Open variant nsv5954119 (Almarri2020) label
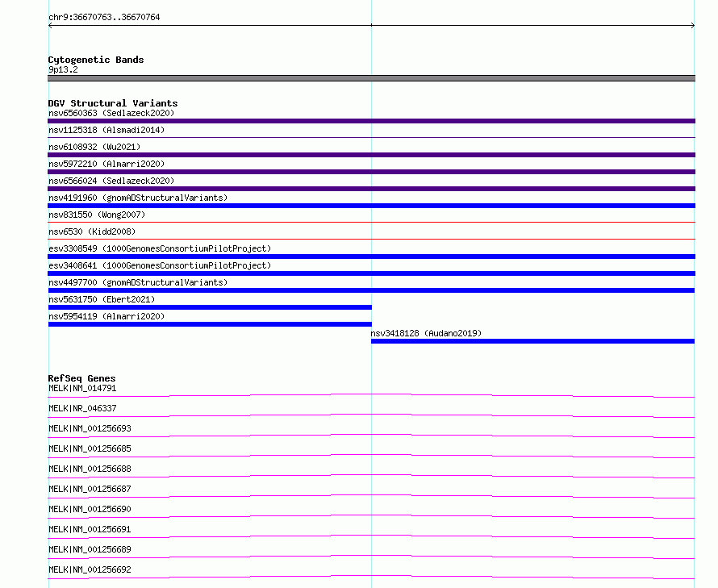Viewport: 718px width, 588px height. click(106, 316)
